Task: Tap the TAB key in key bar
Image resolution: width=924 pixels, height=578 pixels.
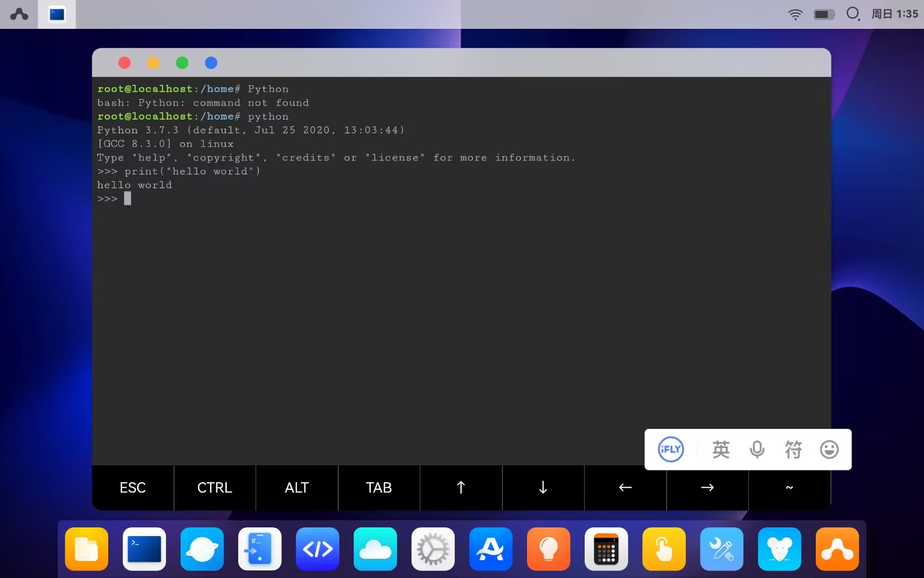Action: [x=379, y=488]
